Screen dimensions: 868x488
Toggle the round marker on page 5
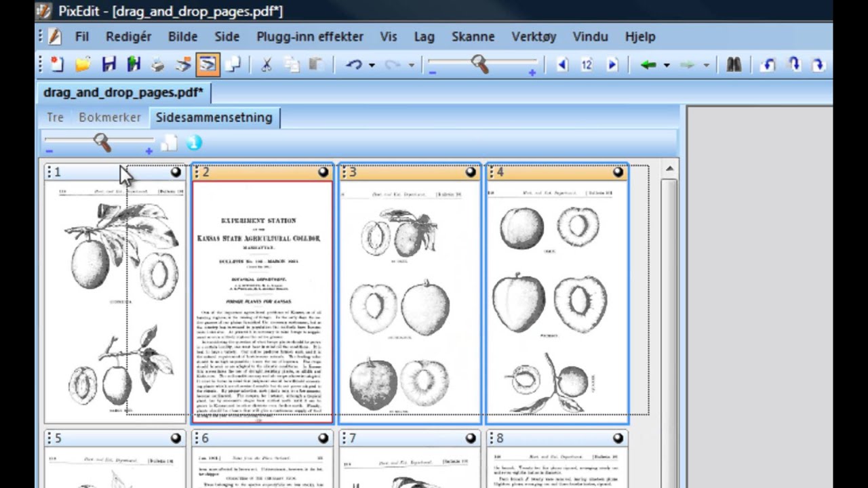coord(176,439)
